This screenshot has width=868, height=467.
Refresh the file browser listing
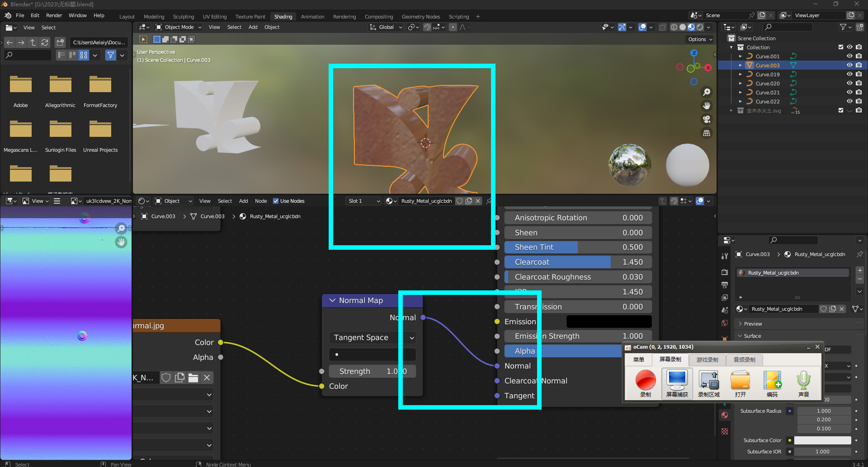[44, 42]
